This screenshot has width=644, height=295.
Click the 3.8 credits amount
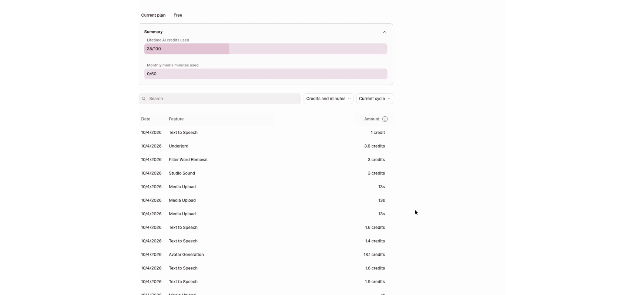[375, 146]
